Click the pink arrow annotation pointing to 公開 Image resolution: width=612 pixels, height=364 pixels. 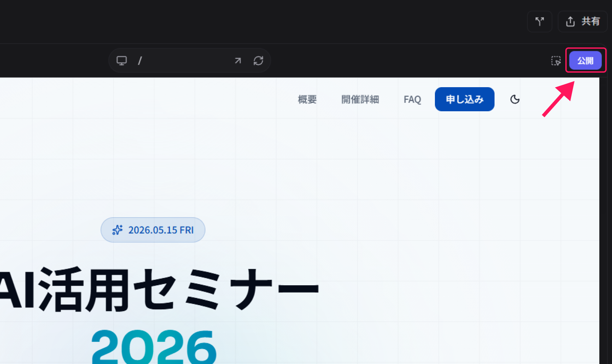point(558,99)
